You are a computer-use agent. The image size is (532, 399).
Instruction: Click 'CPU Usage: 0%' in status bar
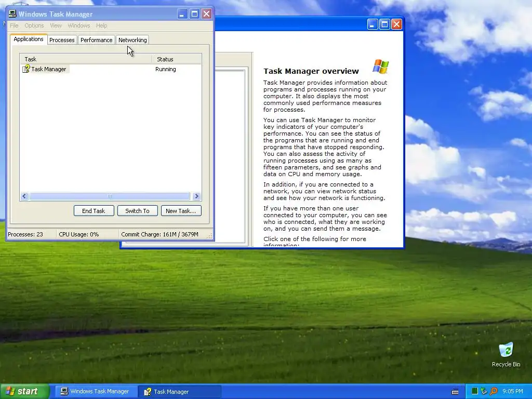[79, 234]
